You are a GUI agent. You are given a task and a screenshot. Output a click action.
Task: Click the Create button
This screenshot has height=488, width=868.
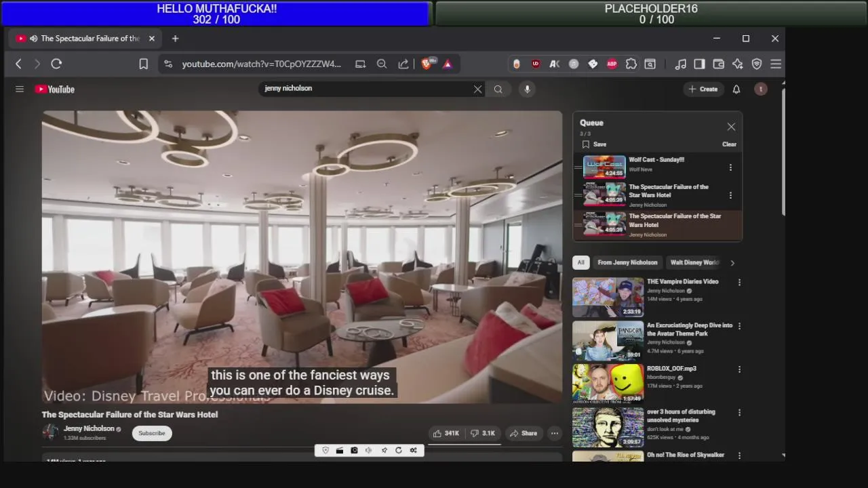tap(703, 89)
